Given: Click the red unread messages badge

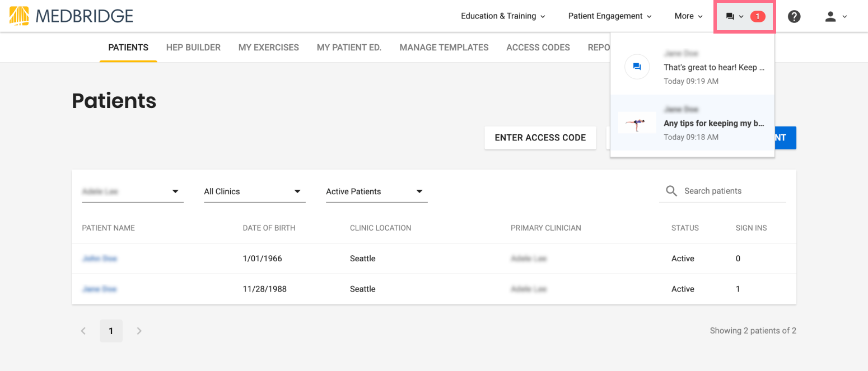Looking at the screenshot, I should (x=758, y=16).
